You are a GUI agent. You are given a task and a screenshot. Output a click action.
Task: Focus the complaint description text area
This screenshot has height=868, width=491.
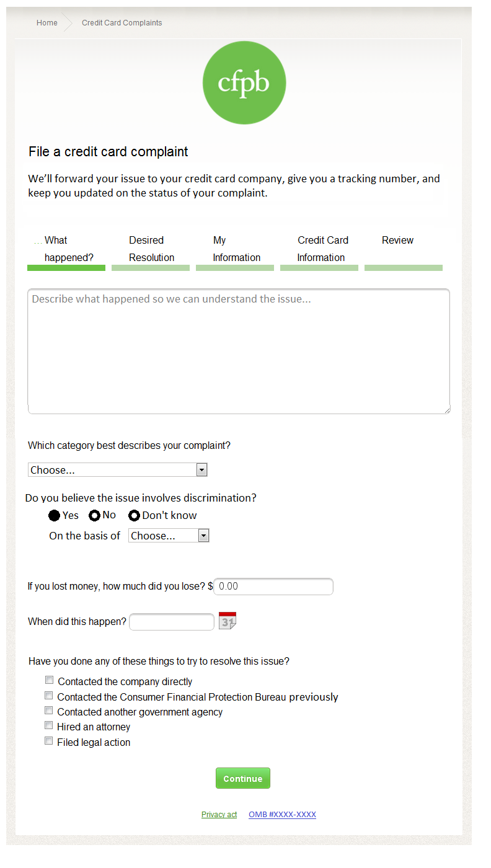[x=239, y=351]
